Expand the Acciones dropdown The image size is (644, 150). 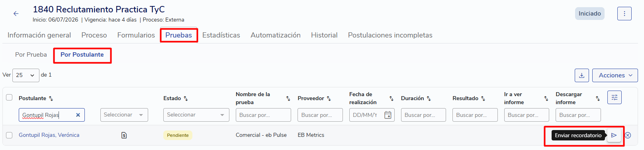point(615,75)
